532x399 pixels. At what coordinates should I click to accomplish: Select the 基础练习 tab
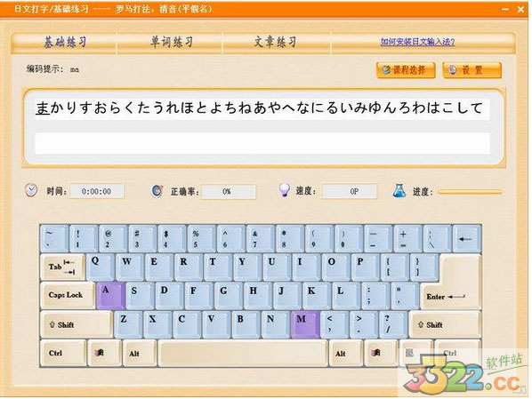(x=64, y=43)
